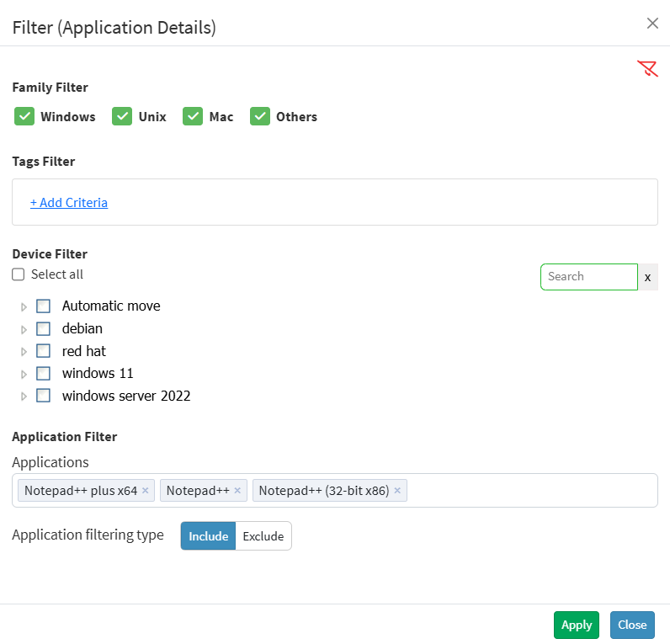Expand the debian device group

[x=24, y=329]
